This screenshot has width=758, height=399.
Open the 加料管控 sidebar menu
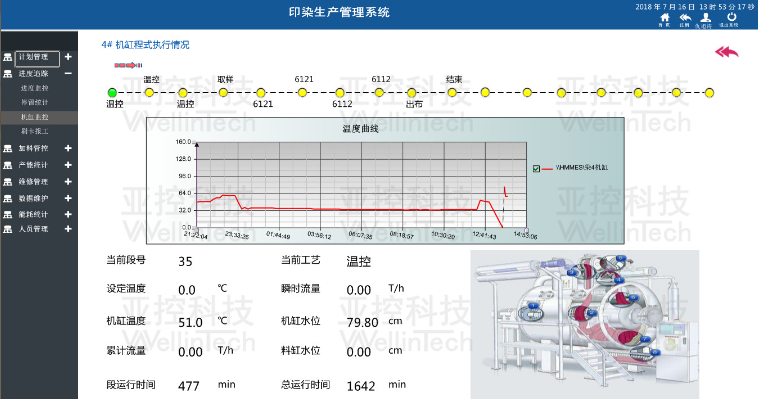33,148
